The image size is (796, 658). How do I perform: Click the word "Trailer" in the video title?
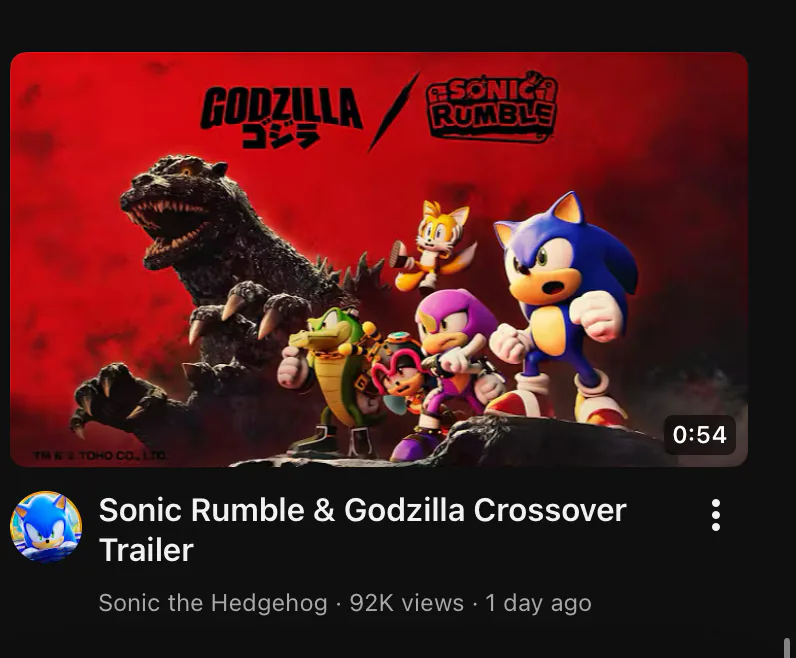(146, 549)
